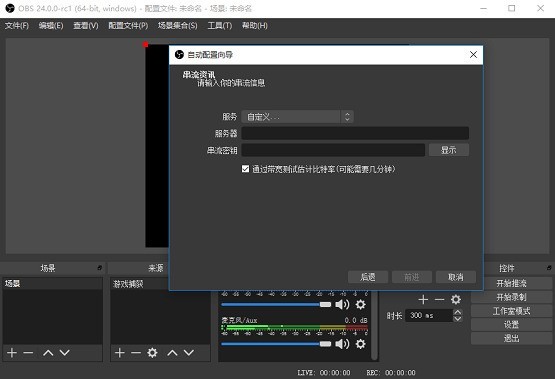Open the 文件(F) menu
The width and height of the screenshot is (555, 379).
pyautogui.click(x=17, y=26)
